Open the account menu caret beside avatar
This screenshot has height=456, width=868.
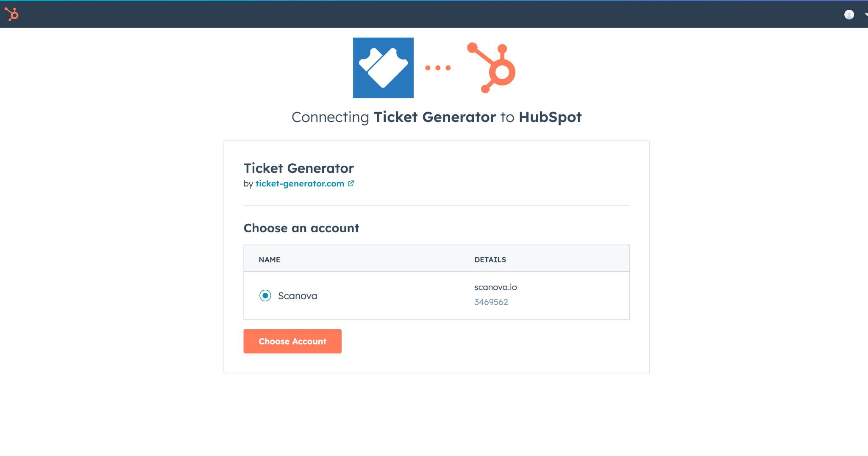[x=865, y=14]
